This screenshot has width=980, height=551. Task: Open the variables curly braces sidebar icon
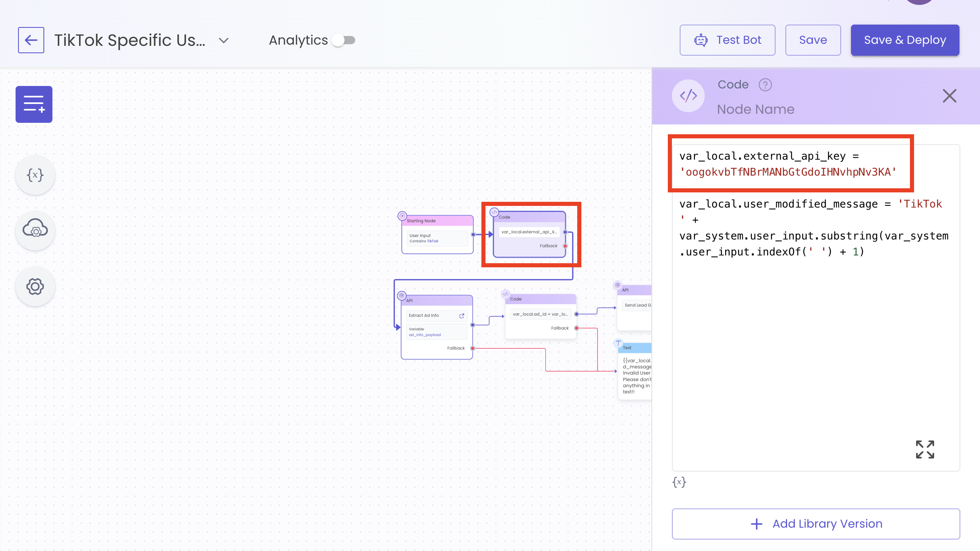tap(35, 175)
